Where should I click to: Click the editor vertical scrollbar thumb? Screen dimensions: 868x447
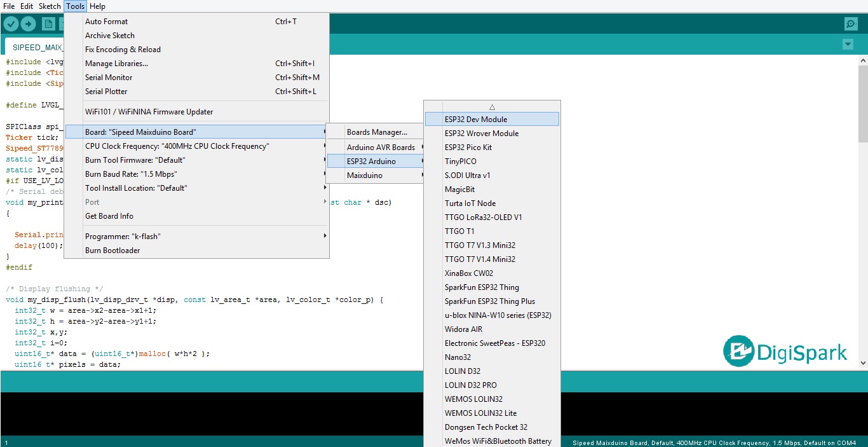pos(862,105)
